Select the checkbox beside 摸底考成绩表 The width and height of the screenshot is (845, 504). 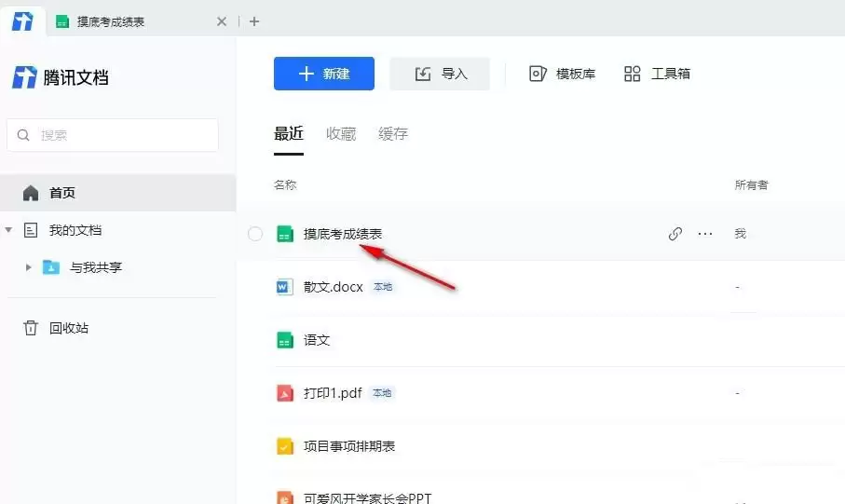tap(255, 234)
